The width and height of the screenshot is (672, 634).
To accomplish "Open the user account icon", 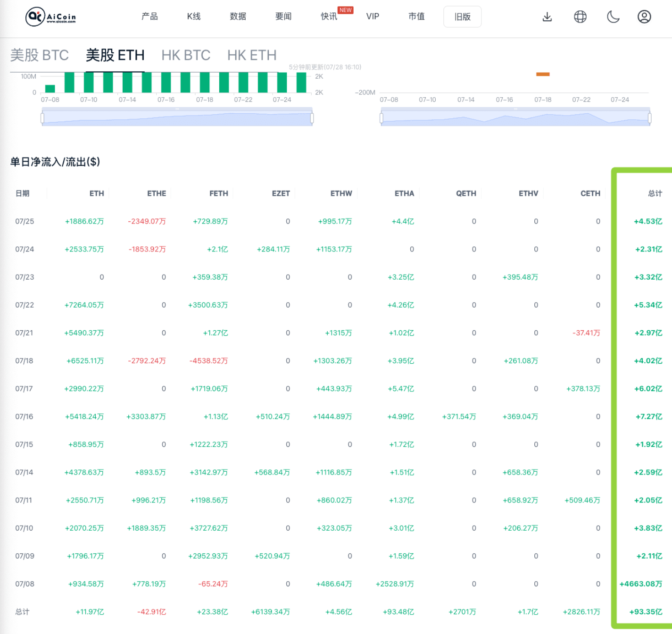I will tap(644, 17).
